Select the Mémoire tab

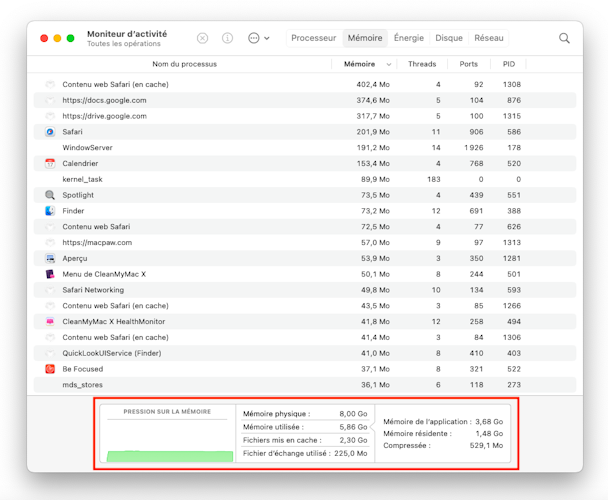365,38
